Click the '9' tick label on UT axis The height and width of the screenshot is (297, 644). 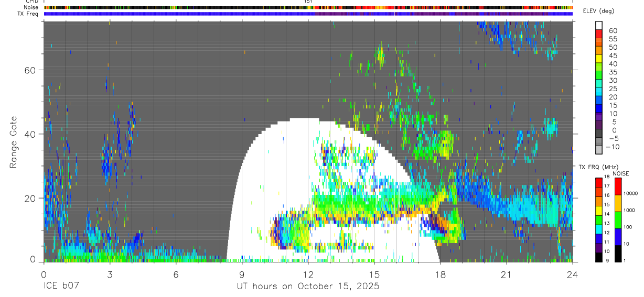pyautogui.click(x=242, y=274)
